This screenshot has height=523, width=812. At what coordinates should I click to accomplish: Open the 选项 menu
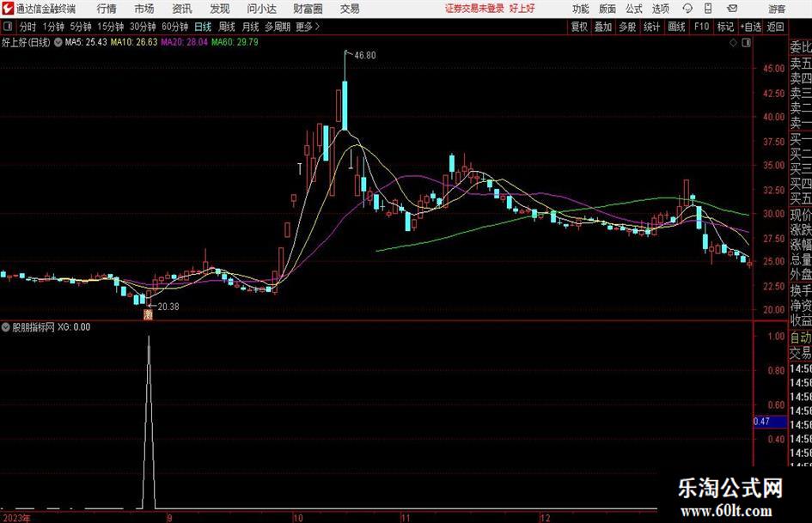click(660, 9)
